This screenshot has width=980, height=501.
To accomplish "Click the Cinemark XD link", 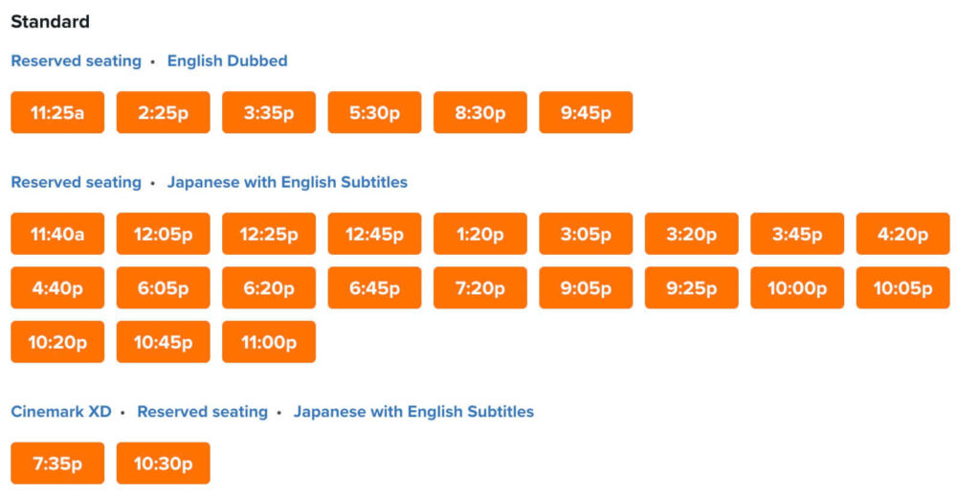I will coord(61,412).
